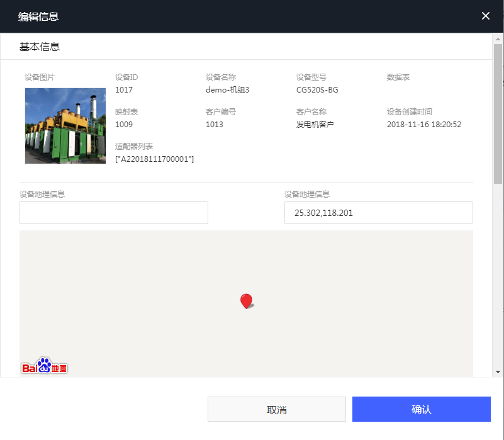Viewport: 504px width, 440px height.
Task: Click the scrollbar down arrow
Action: click(x=498, y=372)
